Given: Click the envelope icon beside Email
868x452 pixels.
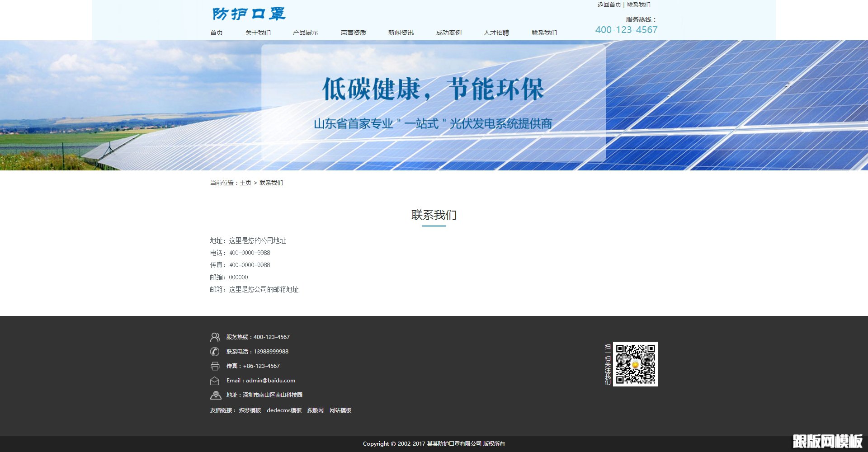Looking at the screenshot, I should pyautogui.click(x=214, y=380).
